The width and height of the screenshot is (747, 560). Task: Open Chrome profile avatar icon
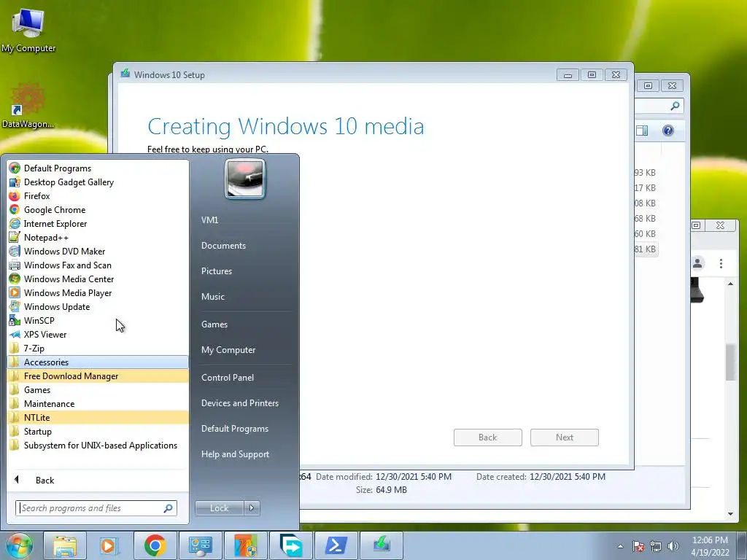pos(697,263)
